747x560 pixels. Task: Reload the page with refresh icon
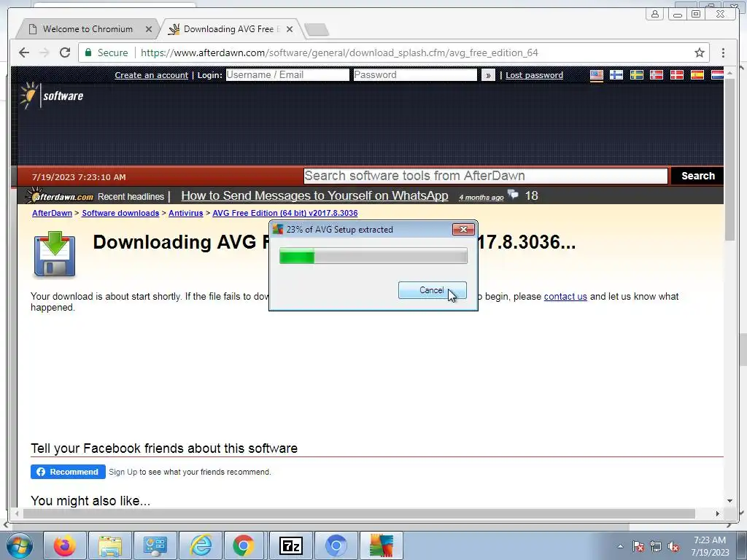(x=65, y=52)
